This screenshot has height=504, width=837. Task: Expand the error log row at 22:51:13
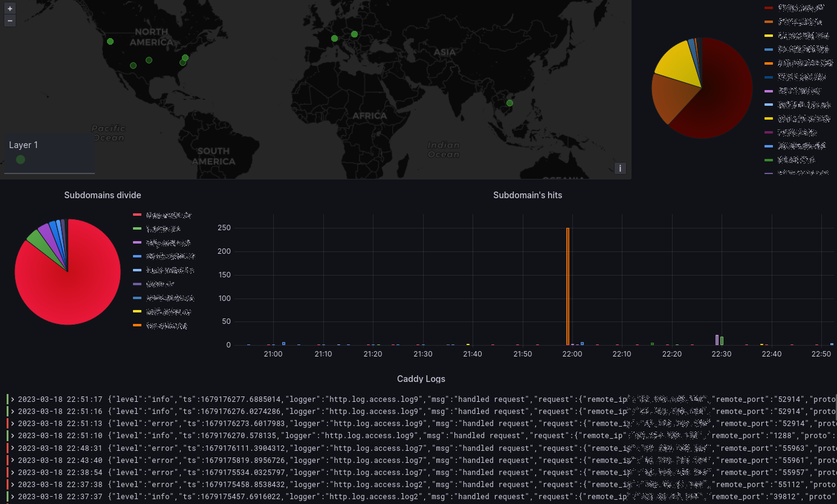[13, 424]
